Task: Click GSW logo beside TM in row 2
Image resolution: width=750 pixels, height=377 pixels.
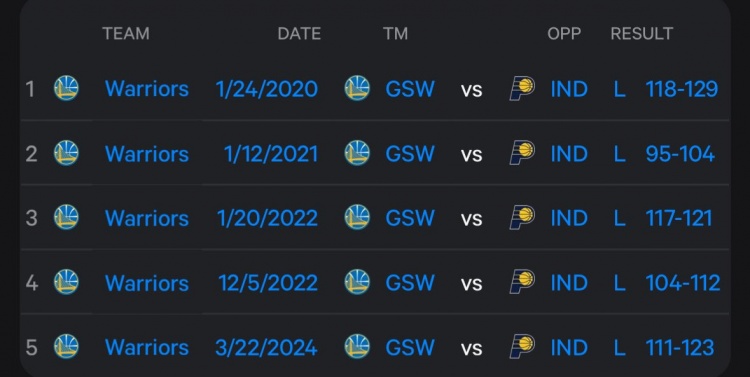Action: click(x=357, y=153)
